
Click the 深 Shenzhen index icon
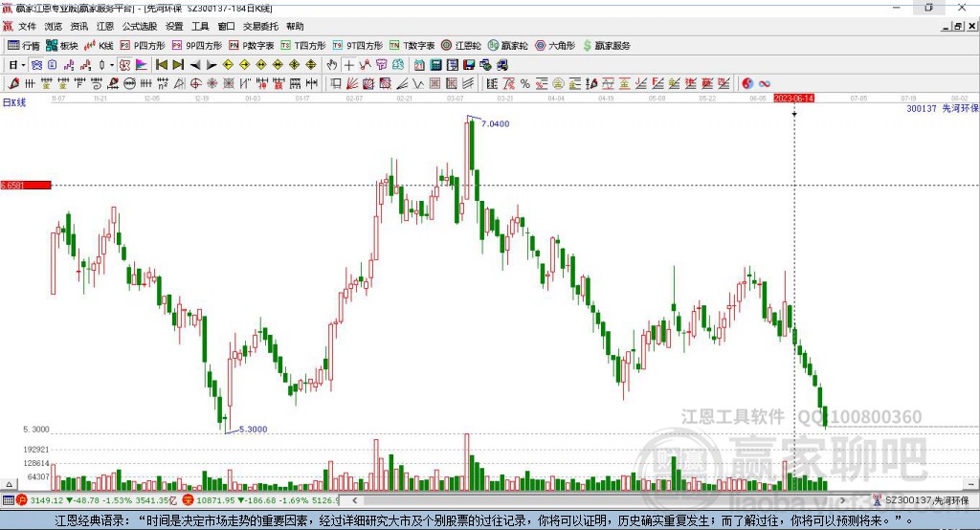tap(189, 500)
